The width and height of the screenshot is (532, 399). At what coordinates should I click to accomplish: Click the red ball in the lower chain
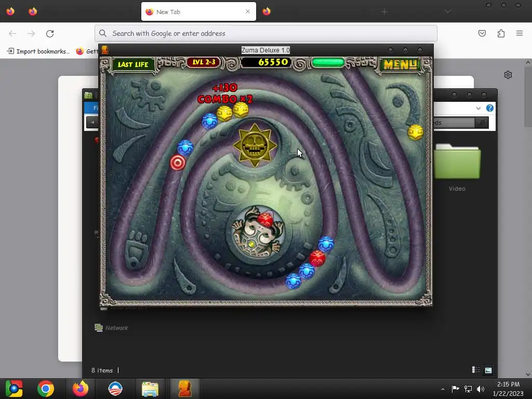(317, 259)
